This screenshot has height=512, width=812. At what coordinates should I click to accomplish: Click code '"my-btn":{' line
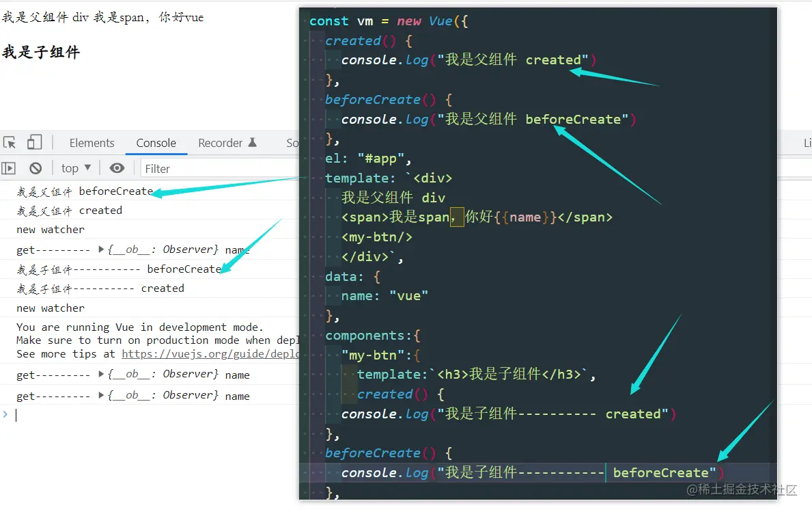[x=380, y=355]
